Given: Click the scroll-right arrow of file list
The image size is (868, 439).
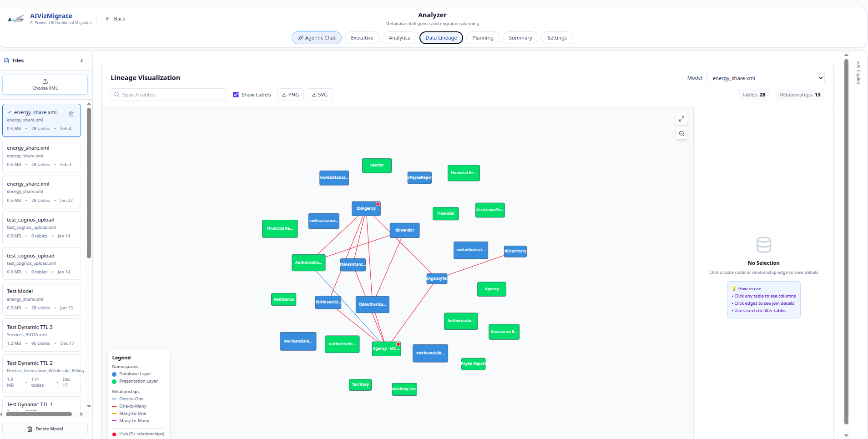Looking at the screenshot, I should click(x=81, y=414).
